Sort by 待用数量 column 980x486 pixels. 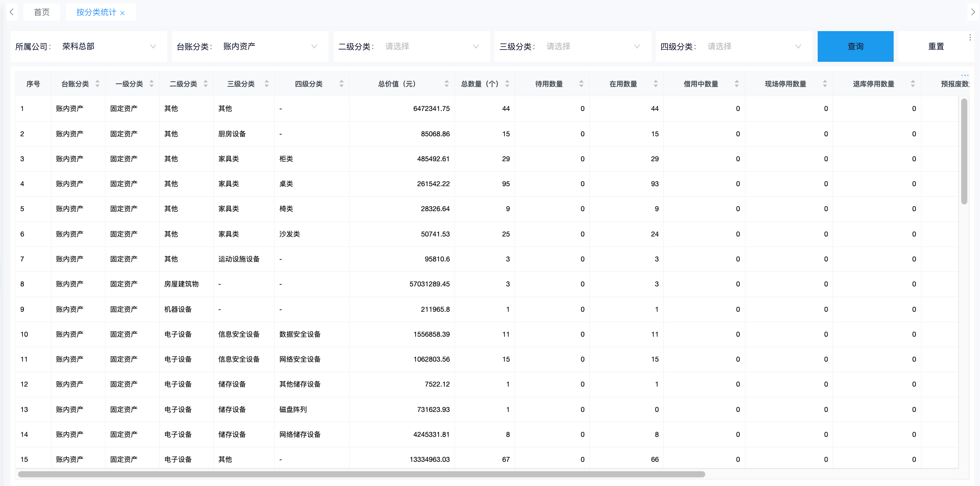click(581, 84)
